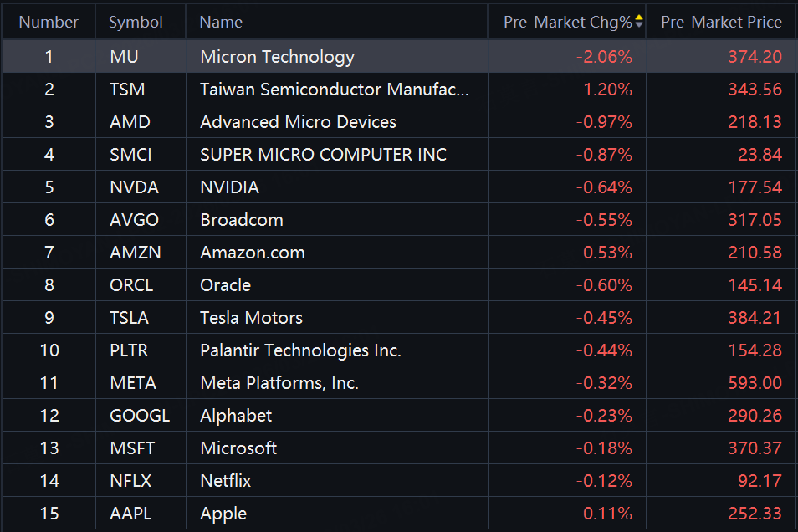Image resolution: width=798 pixels, height=532 pixels.
Task: Open the NVDA symbol entry
Action: click(134, 187)
